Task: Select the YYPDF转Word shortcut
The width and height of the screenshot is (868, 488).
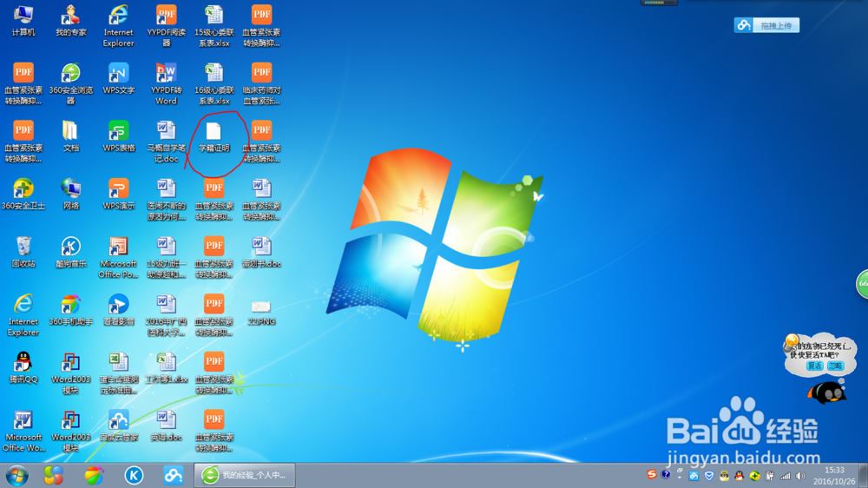Action: coord(166,83)
